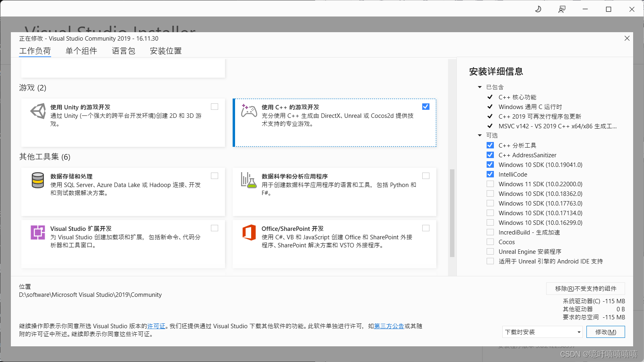Viewport: 644px width, 362px height.
Task: Click the data storage database icon
Action: point(38,180)
